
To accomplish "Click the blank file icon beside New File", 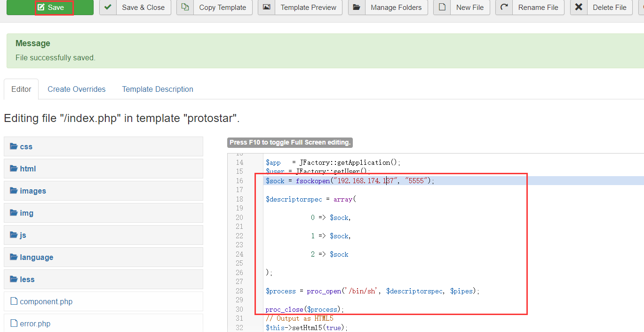I will pos(442,7).
